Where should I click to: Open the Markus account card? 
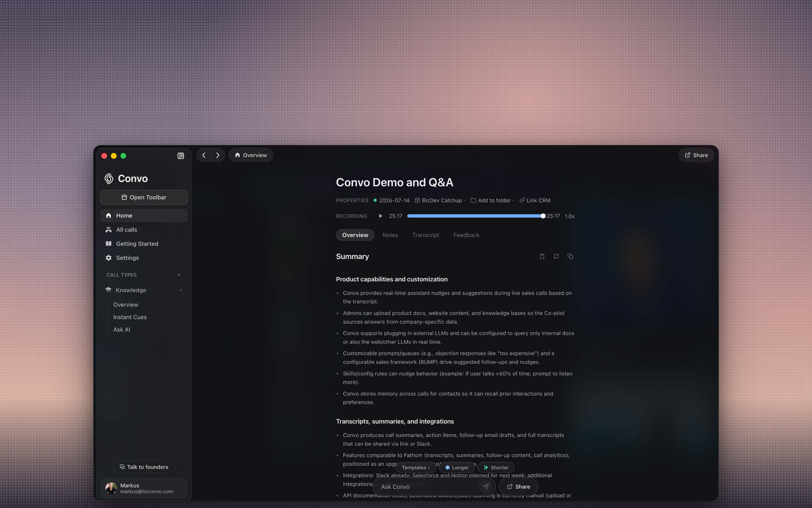tap(144, 488)
